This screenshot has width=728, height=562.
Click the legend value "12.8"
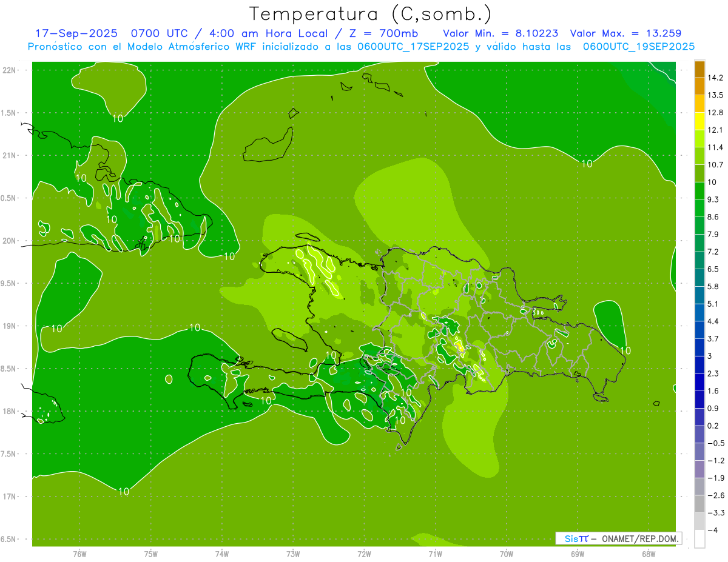pos(716,112)
